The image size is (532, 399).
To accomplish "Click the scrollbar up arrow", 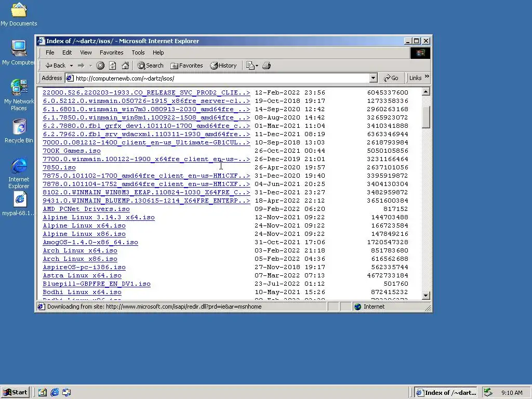I will 426,91.
